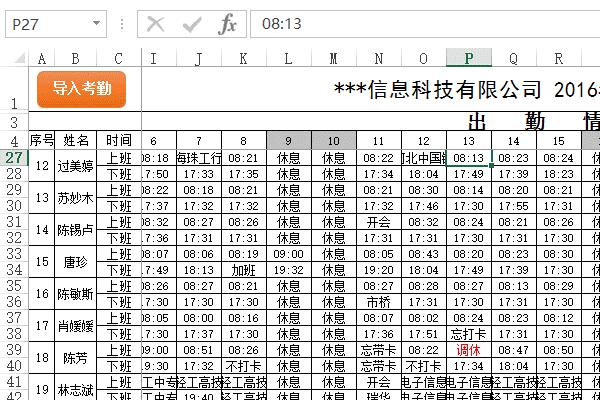Click the name cell 陈芳
600x400 pixels.
click(x=75, y=358)
